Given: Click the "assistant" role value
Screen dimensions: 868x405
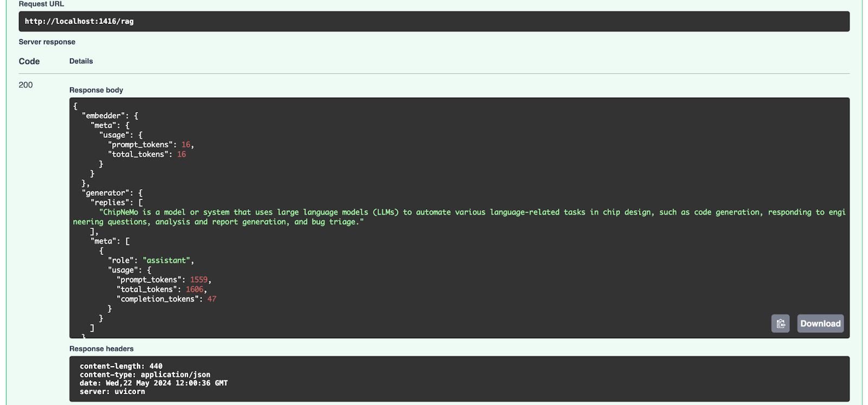Looking at the screenshot, I should click(x=166, y=261).
